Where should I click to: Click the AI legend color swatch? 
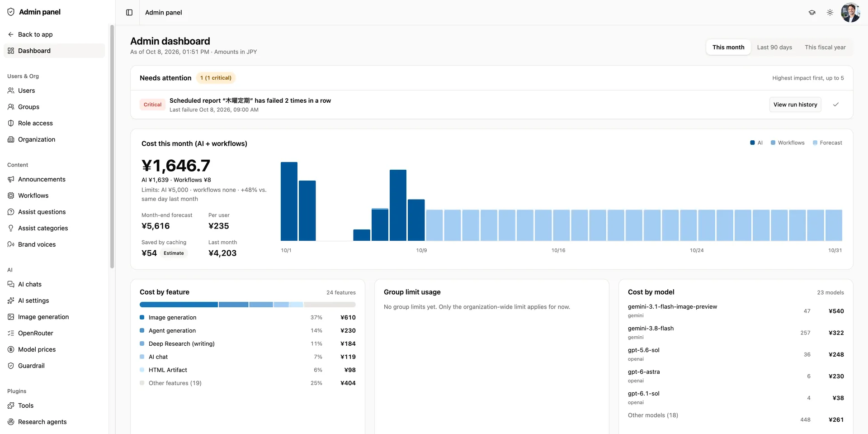pos(752,143)
